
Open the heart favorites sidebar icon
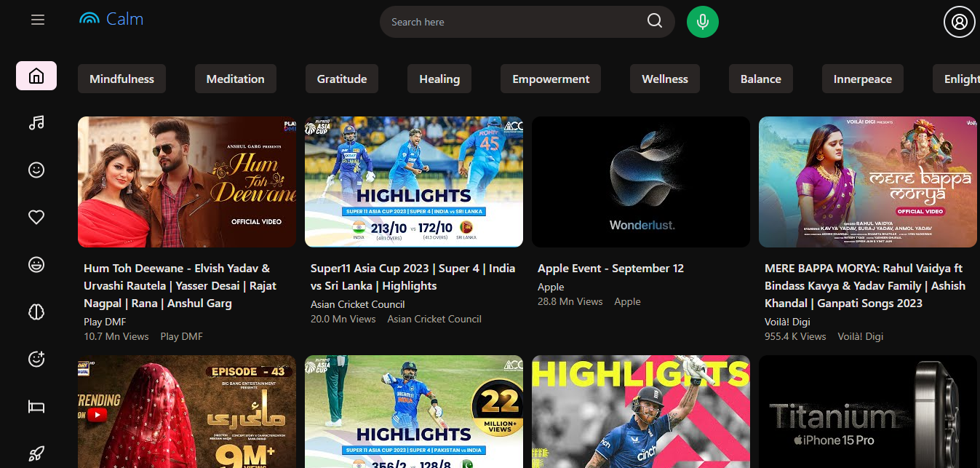click(x=36, y=217)
